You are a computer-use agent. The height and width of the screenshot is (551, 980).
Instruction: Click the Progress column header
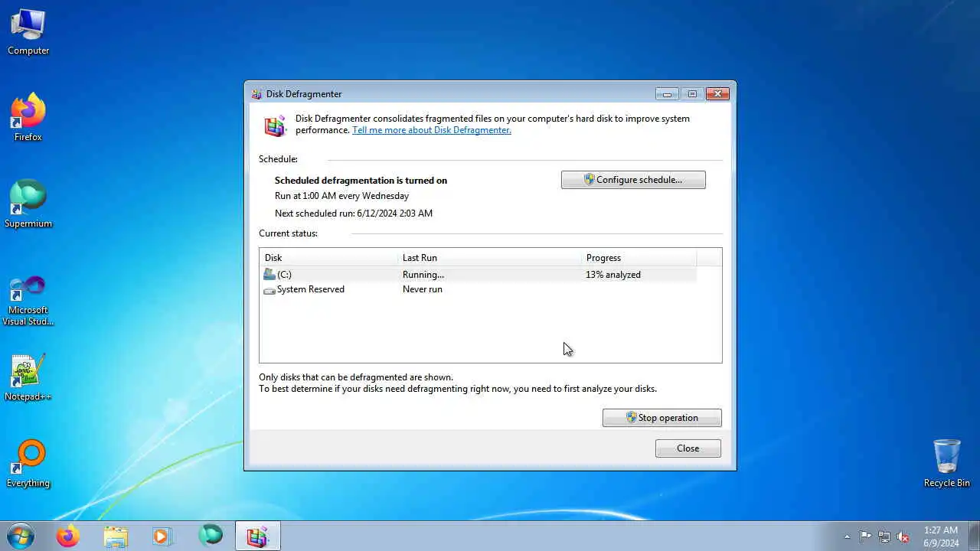pos(639,258)
